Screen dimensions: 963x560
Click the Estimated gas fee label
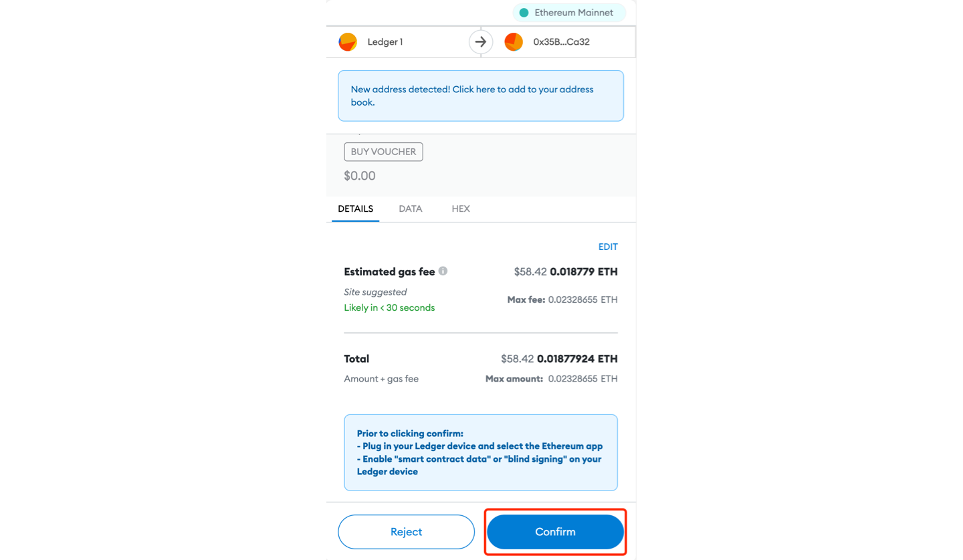(389, 272)
